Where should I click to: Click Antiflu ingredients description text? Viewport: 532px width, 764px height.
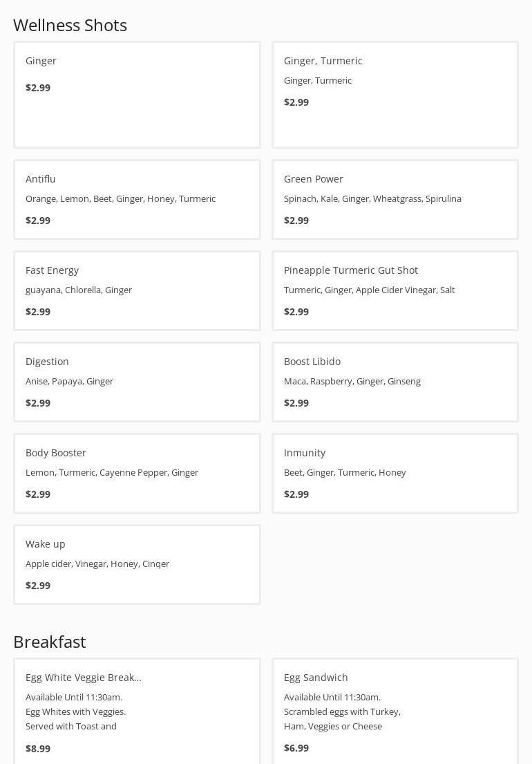click(120, 198)
